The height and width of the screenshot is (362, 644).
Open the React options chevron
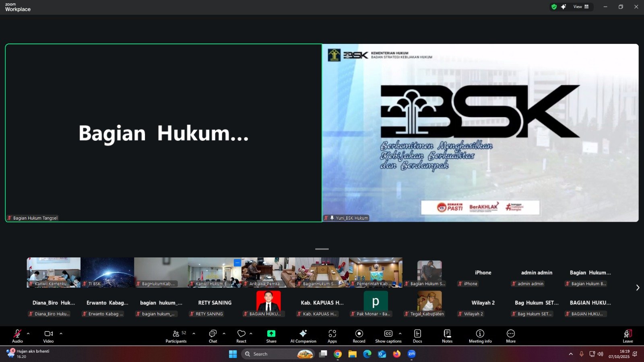[251, 333]
